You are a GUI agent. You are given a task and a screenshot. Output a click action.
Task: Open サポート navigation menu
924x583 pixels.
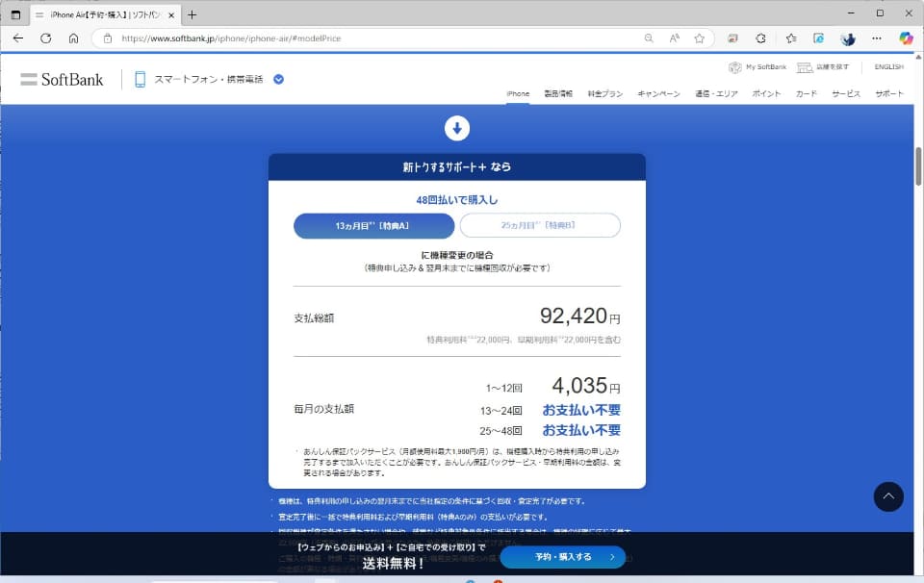pyautogui.click(x=888, y=93)
